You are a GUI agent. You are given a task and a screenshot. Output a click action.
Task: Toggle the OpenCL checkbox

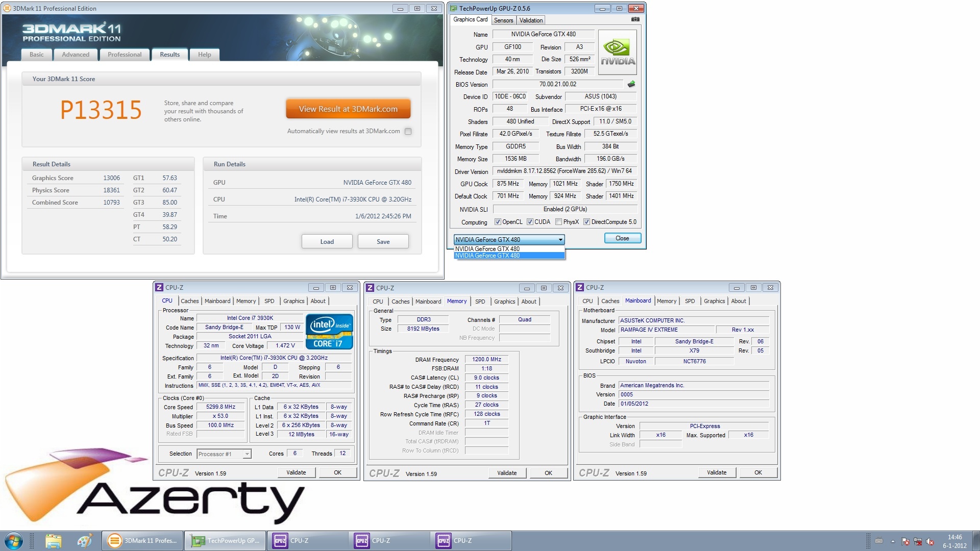click(498, 222)
